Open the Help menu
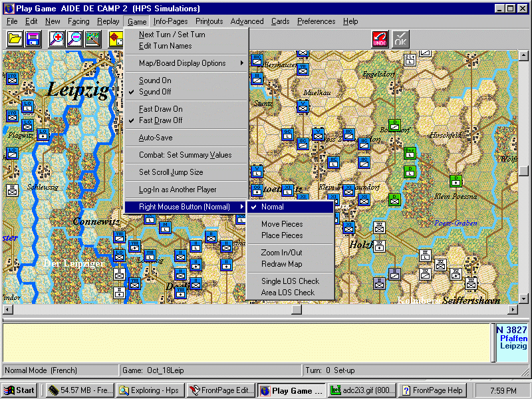 pos(350,21)
